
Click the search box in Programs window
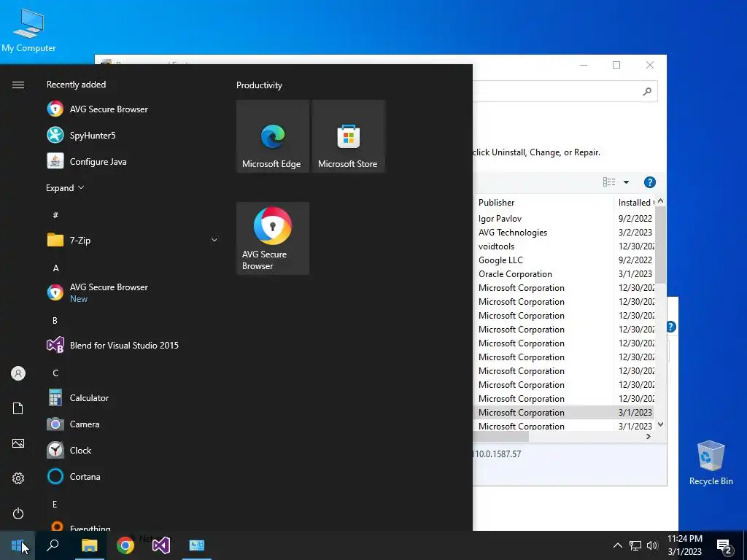click(x=565, y=91)
